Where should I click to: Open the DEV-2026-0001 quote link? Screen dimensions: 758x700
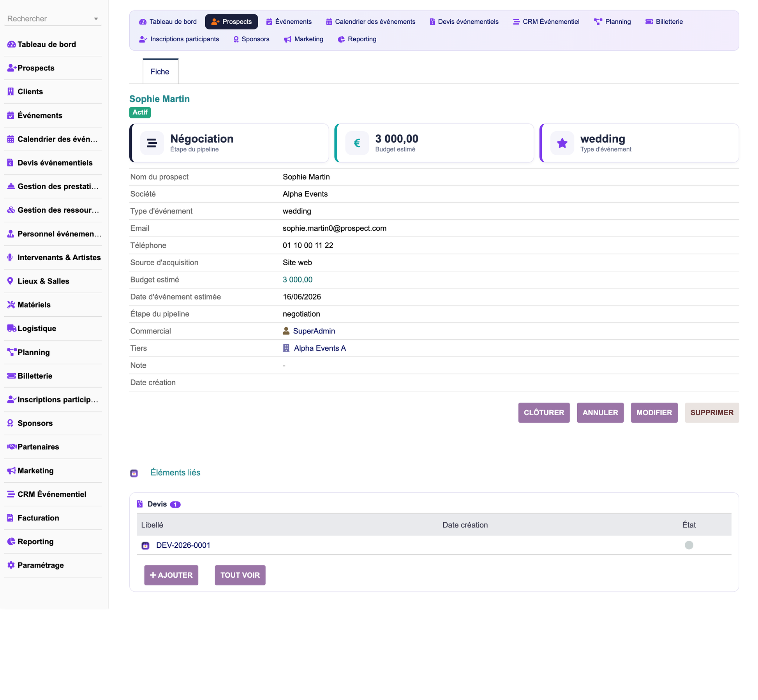(x=183, y=545)
